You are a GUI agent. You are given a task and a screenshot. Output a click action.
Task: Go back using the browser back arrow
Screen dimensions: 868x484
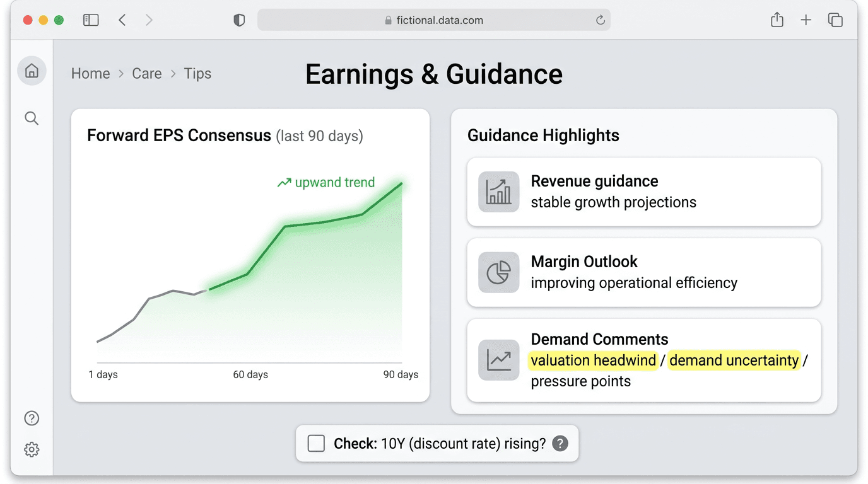click(x=122, y=20)
